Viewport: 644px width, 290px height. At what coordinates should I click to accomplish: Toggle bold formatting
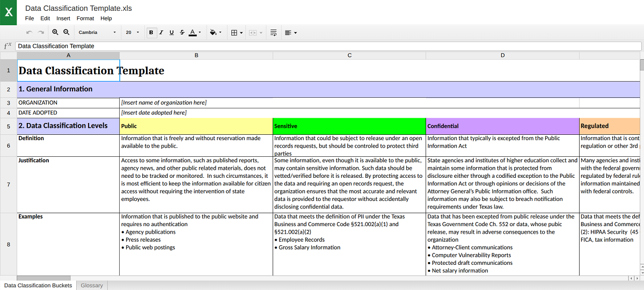[151, 33]
